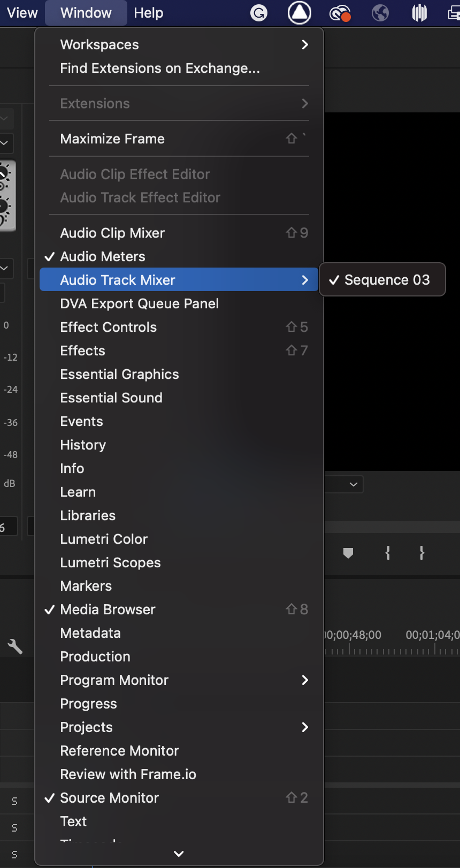Open the Grammarly menu bar icon
Viewport: 460px width, 868px height.
click(259, 13)
